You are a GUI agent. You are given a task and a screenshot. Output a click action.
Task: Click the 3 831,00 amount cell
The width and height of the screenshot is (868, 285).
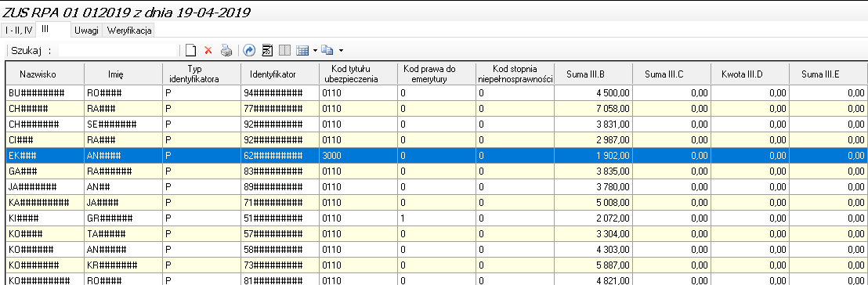click(x=594, y=124)
